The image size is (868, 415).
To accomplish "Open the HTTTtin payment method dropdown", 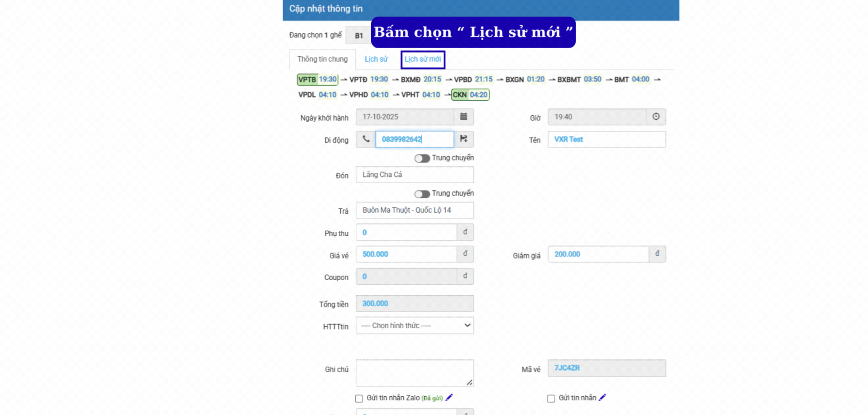I will tap(415, 325).
